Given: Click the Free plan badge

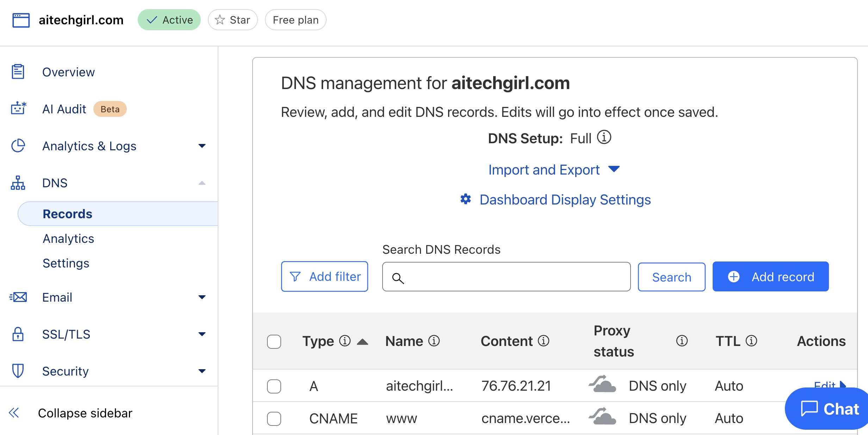Looking at the screenshot, I should click(296, 20).
